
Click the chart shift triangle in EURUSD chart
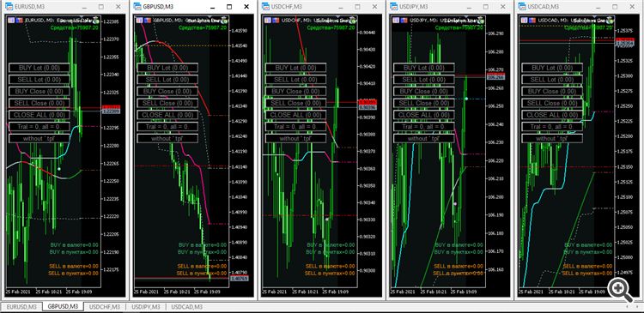coord(82,17)
